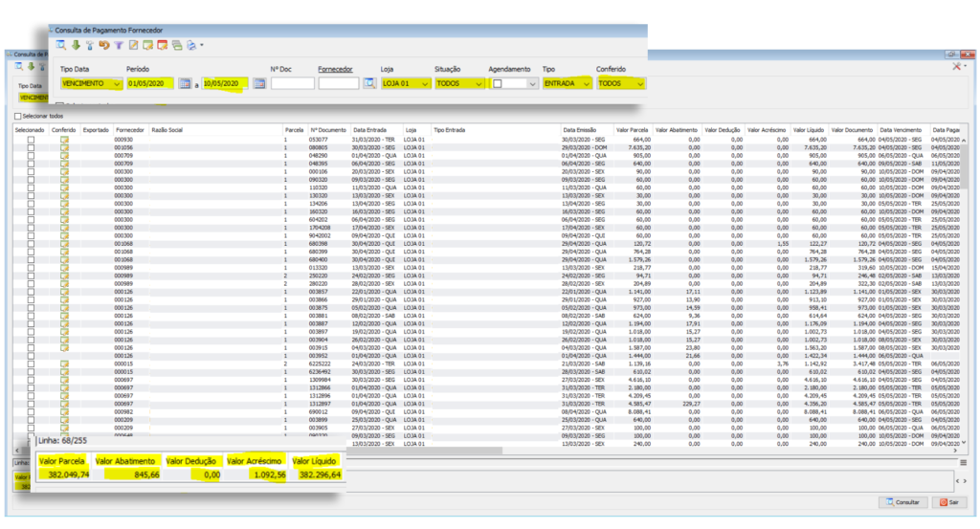
Task: Toggle checkbox inside the Agendamento field
Action: [x=498, y=83]
